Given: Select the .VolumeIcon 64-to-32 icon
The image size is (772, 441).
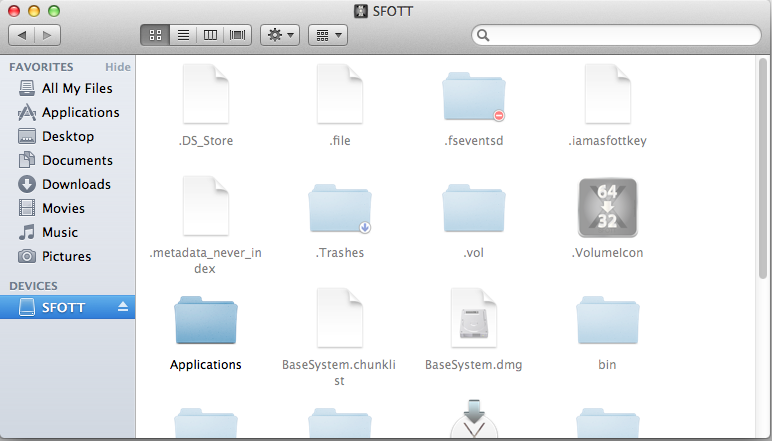Looking at the screenshot, I should coord(608,208).
